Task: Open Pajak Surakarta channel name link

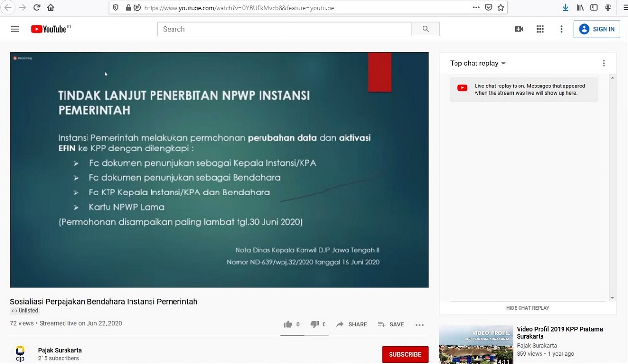Action: click(x=60, y=350)
